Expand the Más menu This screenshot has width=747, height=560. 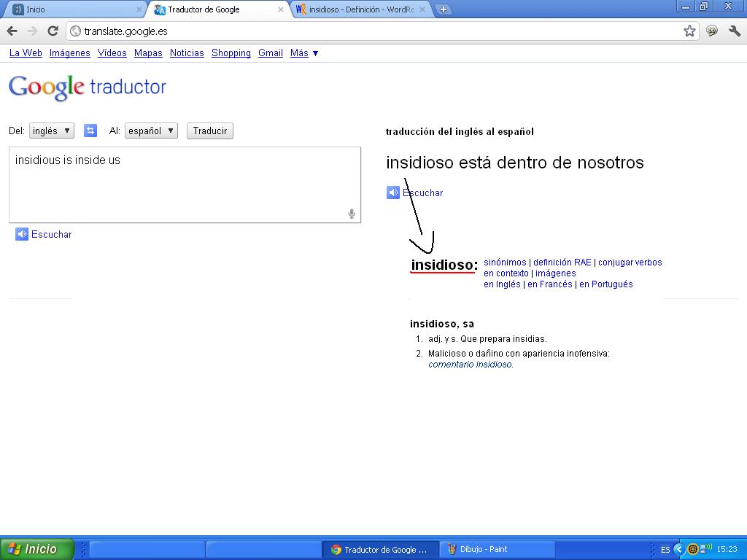pos(304,52)
